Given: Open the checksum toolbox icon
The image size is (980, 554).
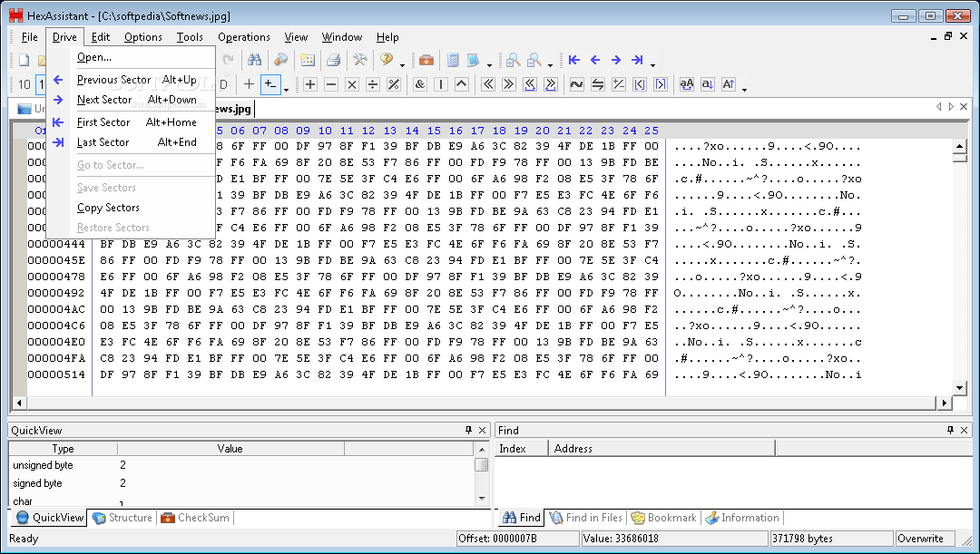Looking at the screenshot, I should [426, 60].
